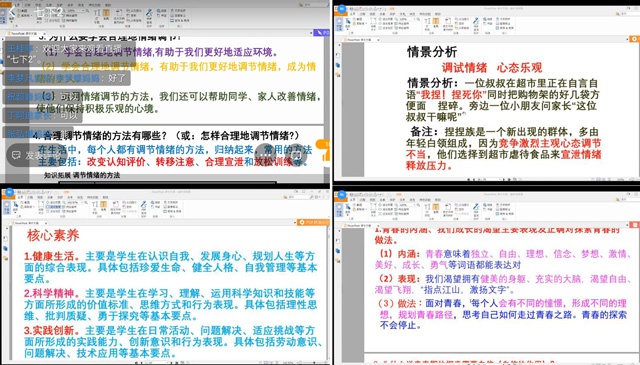Expand the zoom percentage dropdown in 核心素养 window
The width and height of the screenshot is (640, 365).
click(82, 203)
